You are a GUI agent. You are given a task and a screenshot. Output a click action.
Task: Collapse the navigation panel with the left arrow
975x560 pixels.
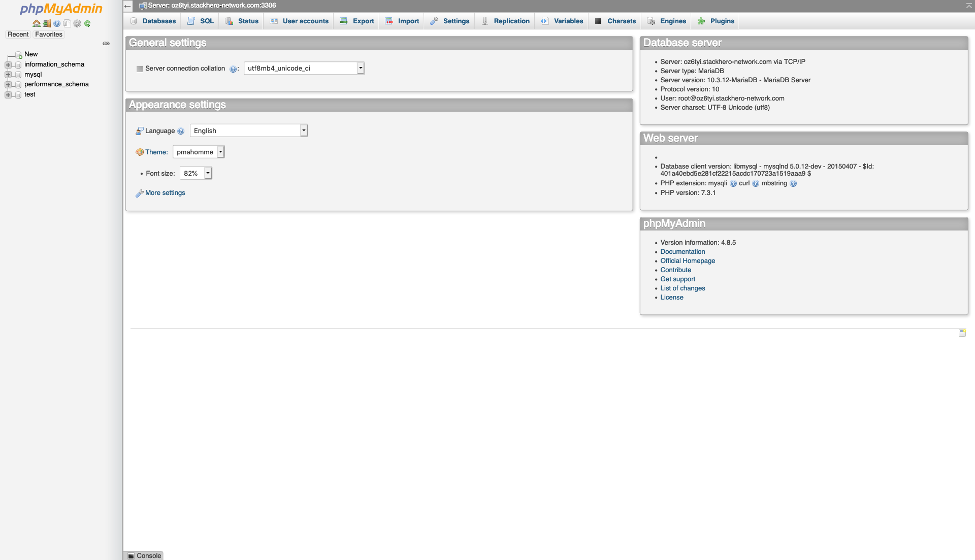pyautogui.click(x=126, y=6)
